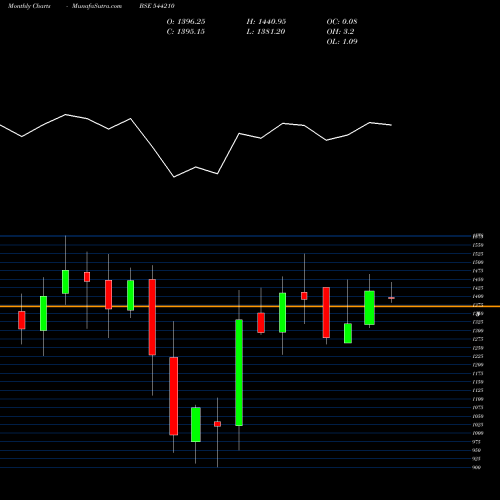500x500 pixels.
Task: Click the 1300 price axis label
Action: tap(478, 331)
